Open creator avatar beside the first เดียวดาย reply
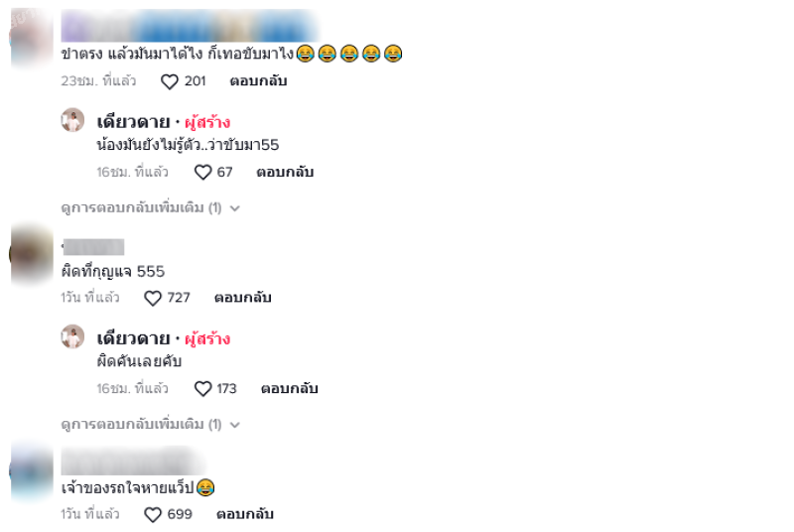This screenshot has width=794, height=532. 72,120
